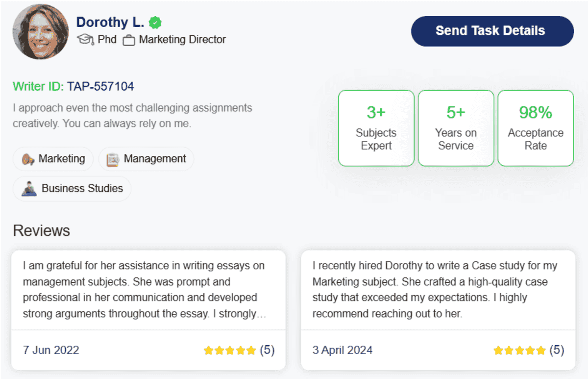
Task: Click the briefcase icon beside Marketing Director
Action: [129, 40]
